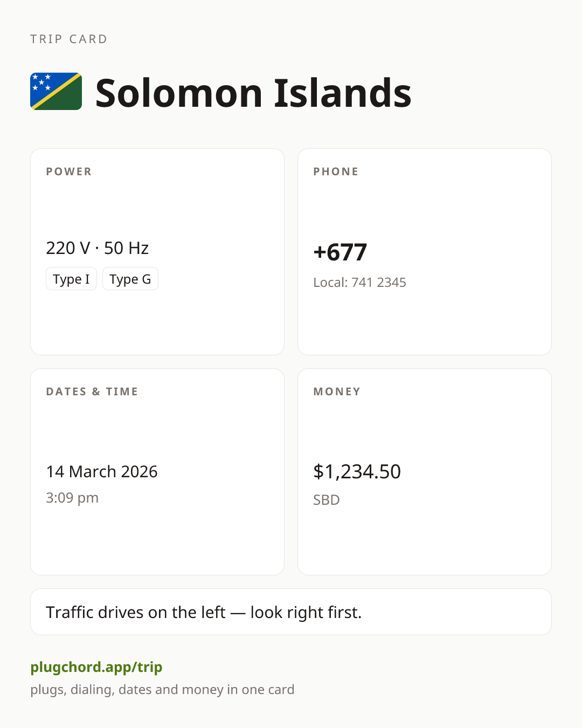
Task: Select the Type G plug badge
Action: 130,279
